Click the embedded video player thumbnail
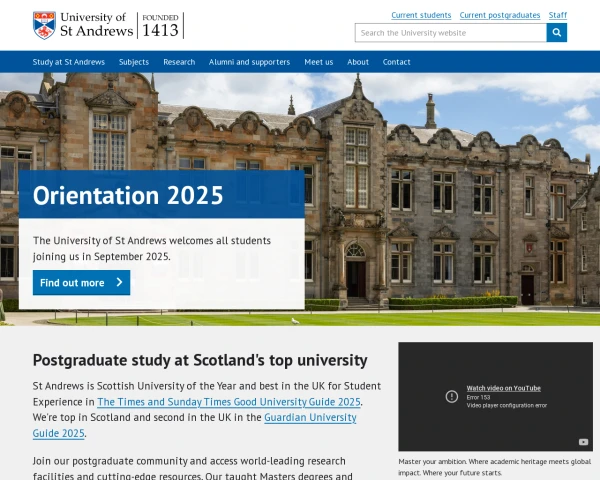The image size is (600, 480). click(496, 397)
